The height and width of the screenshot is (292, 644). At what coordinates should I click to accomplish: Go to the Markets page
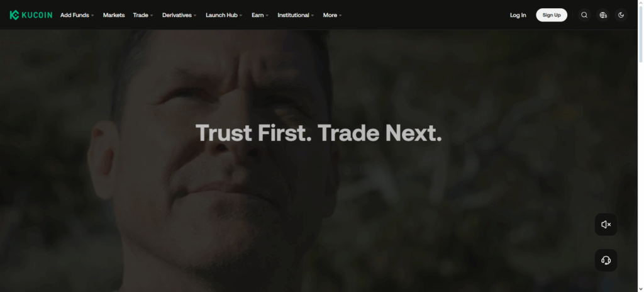click(114, 15)
